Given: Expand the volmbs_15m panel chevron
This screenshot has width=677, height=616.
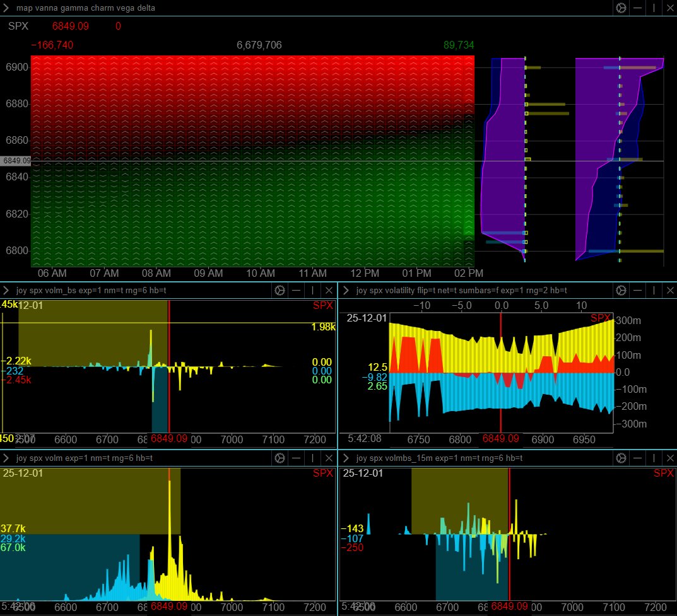Looking at the screenshot, I should (x=347, y=458).
